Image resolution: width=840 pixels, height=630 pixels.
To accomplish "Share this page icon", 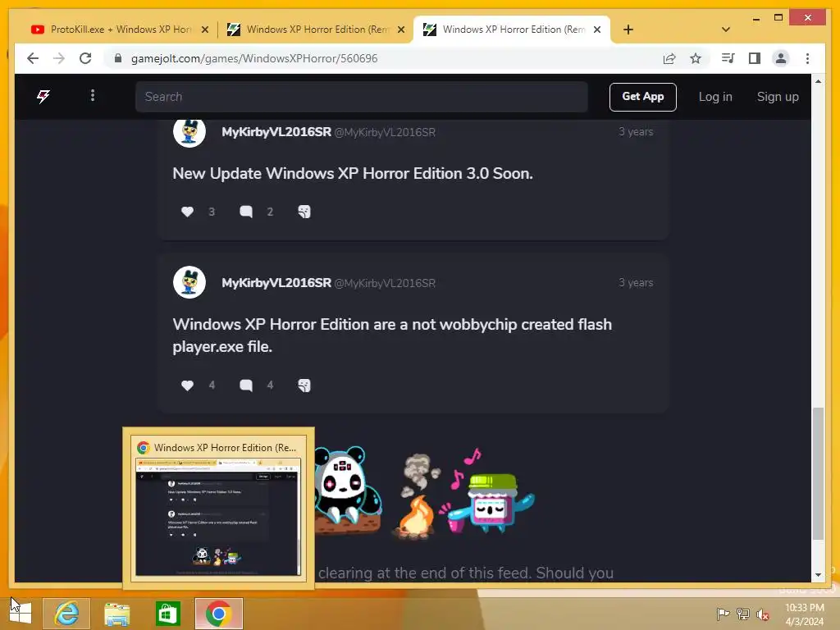I will click(x=669, y=58).
